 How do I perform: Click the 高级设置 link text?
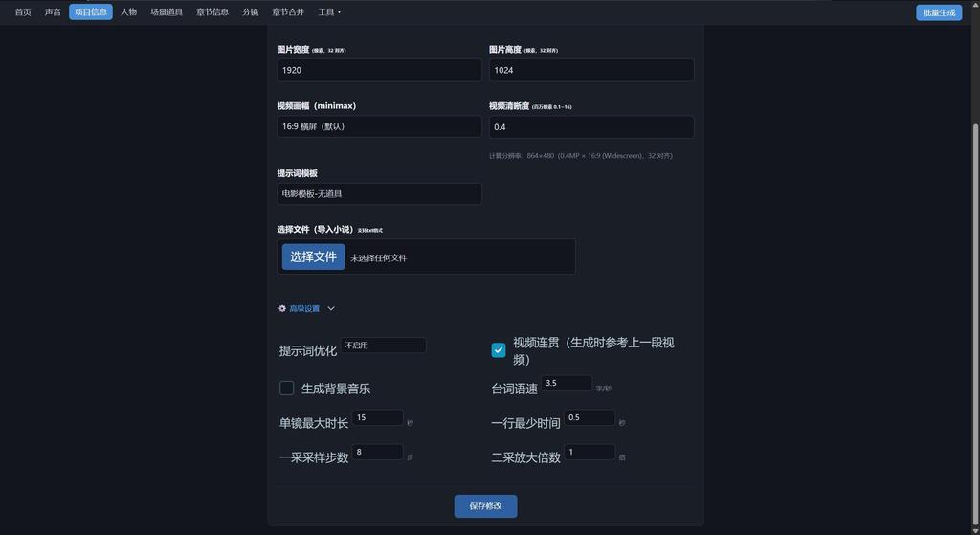click(x=304, y=308)
